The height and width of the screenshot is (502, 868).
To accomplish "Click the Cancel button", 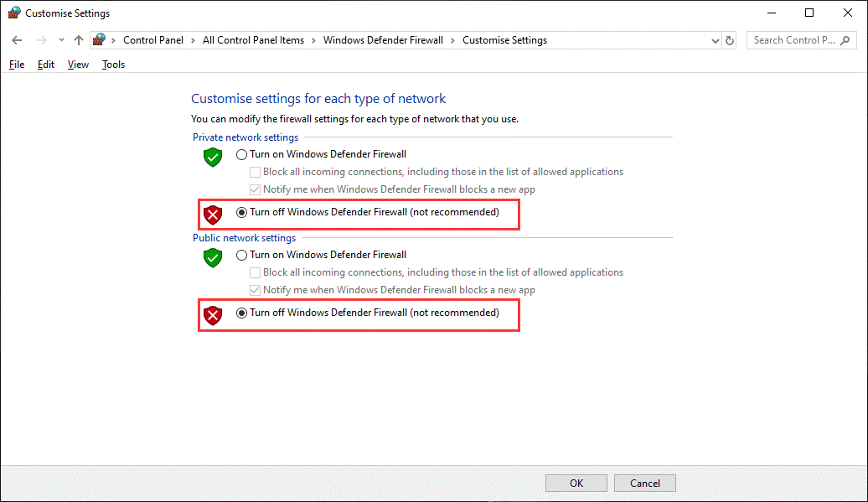I will (x=644, y=483).
